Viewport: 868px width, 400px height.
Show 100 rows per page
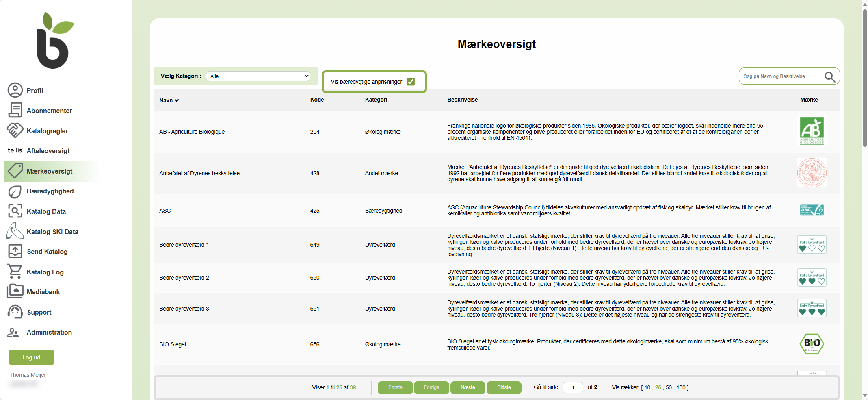tap(681, 387)
